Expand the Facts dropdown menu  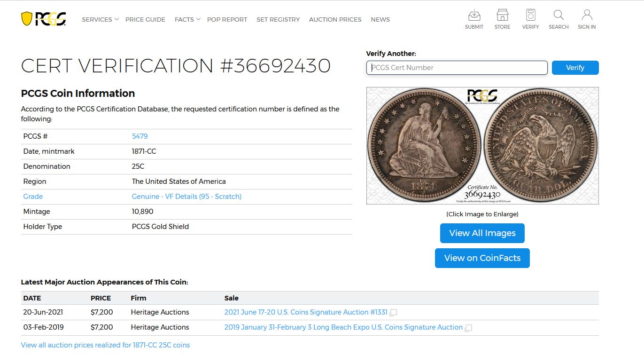[187, 19]
